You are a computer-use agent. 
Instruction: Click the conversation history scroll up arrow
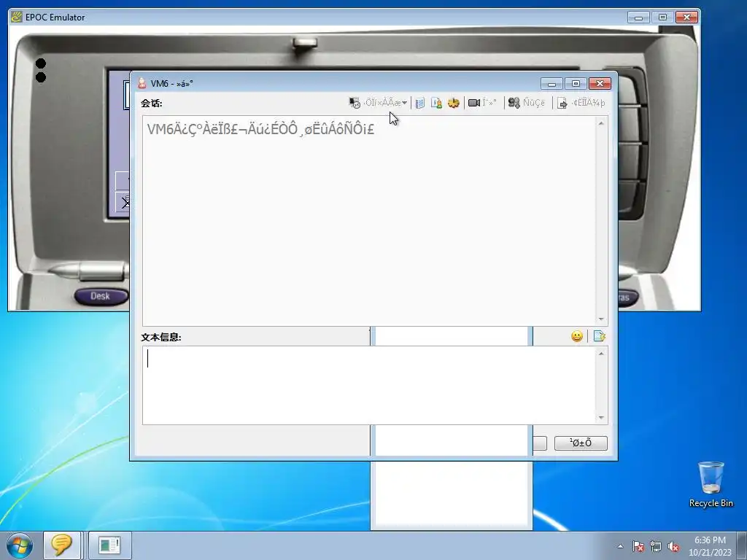point(601,123)
